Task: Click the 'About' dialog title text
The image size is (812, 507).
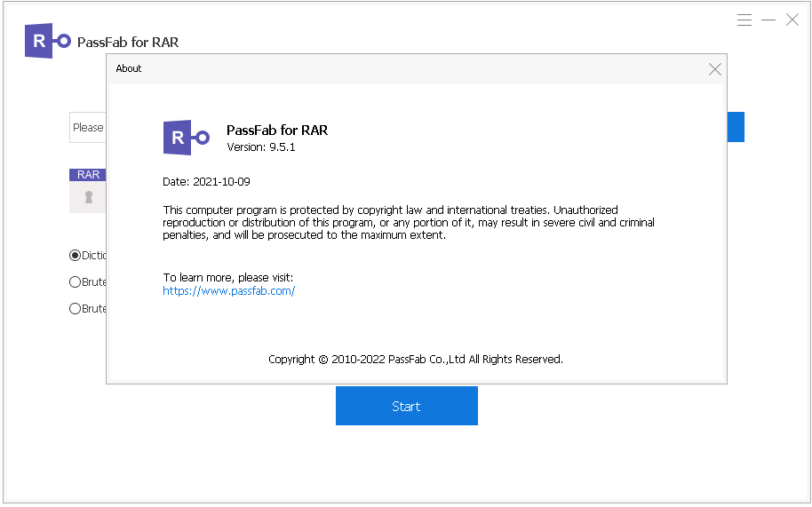Action: (129, 68)
